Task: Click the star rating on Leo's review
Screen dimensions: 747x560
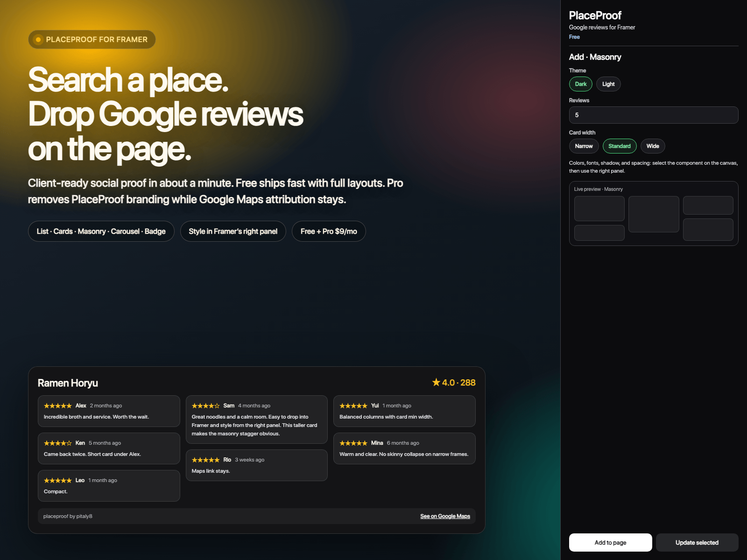Action: (58, 481)
